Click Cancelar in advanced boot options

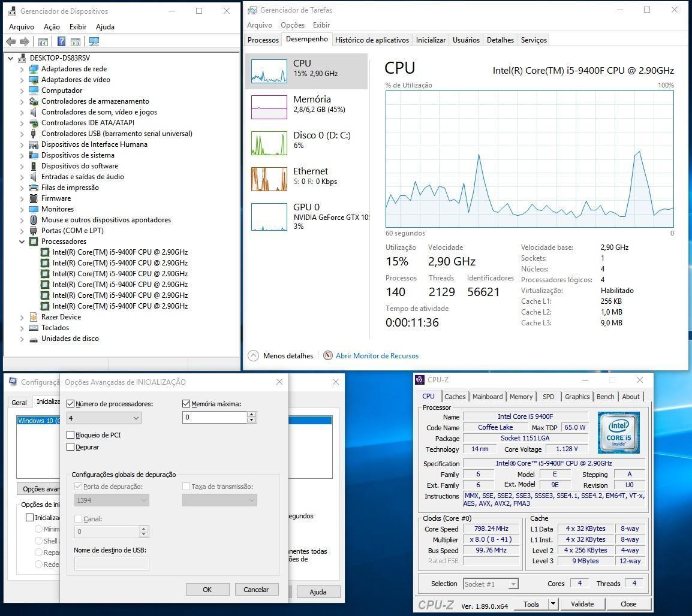256,590
